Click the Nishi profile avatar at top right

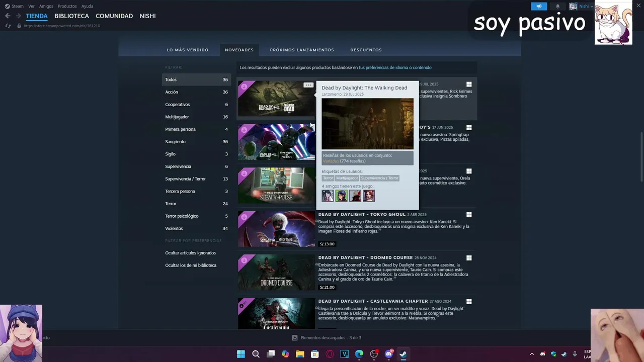tap(573, 6)
